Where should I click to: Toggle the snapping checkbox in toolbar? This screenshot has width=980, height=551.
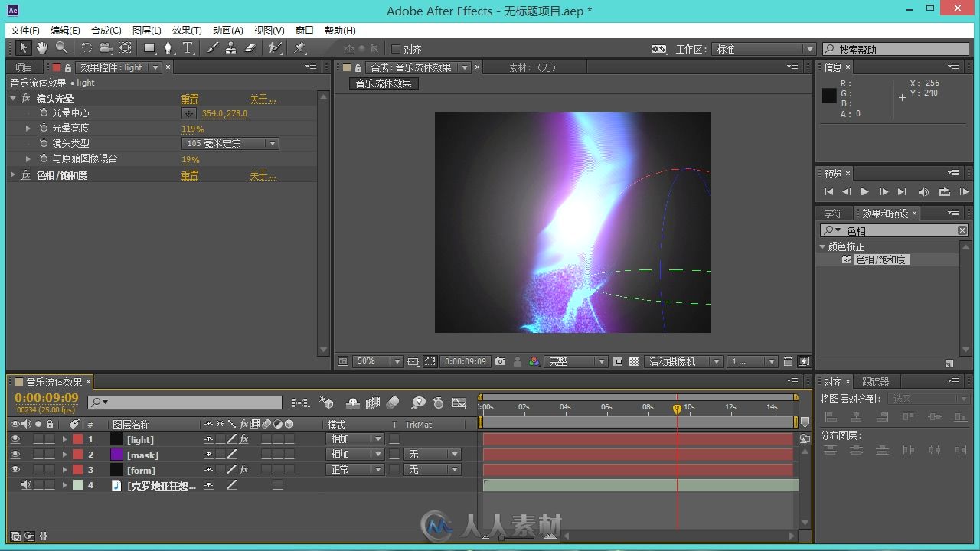click(396, 49)
